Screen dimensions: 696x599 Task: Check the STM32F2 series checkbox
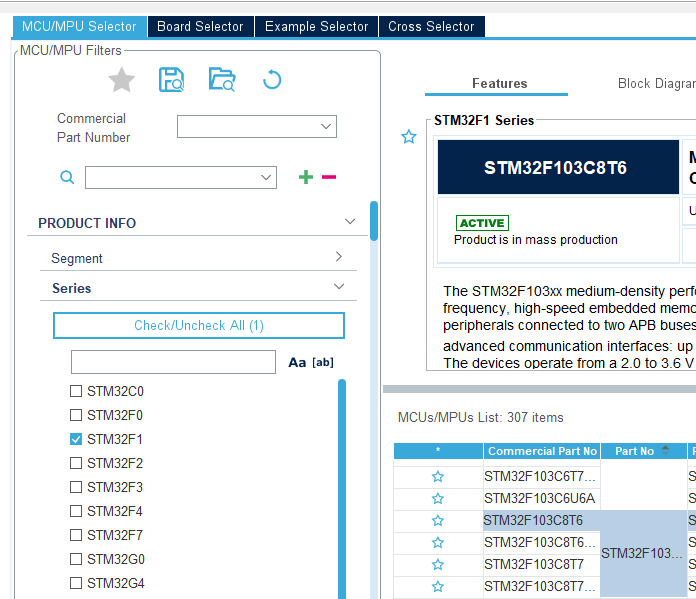pyautogui.click(x=76, y=463)
